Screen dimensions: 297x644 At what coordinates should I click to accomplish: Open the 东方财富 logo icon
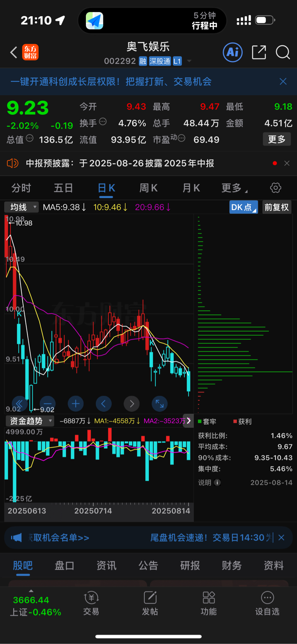[30, 52]
